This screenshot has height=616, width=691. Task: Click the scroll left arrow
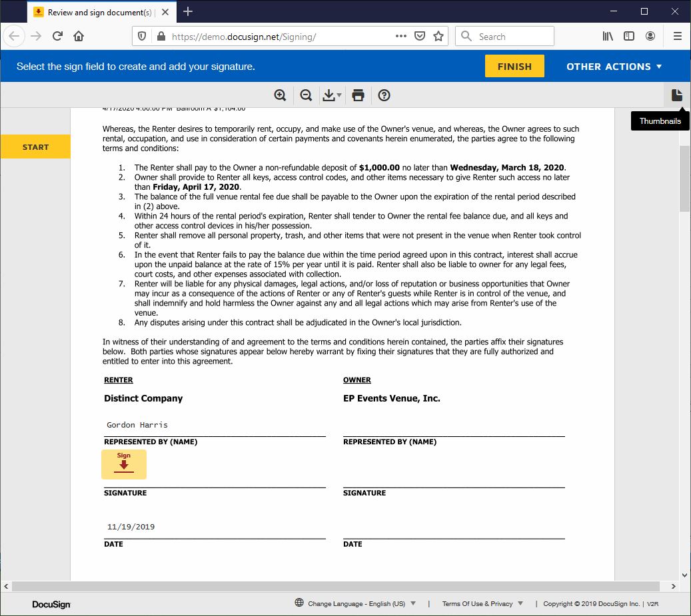[6, 586]
